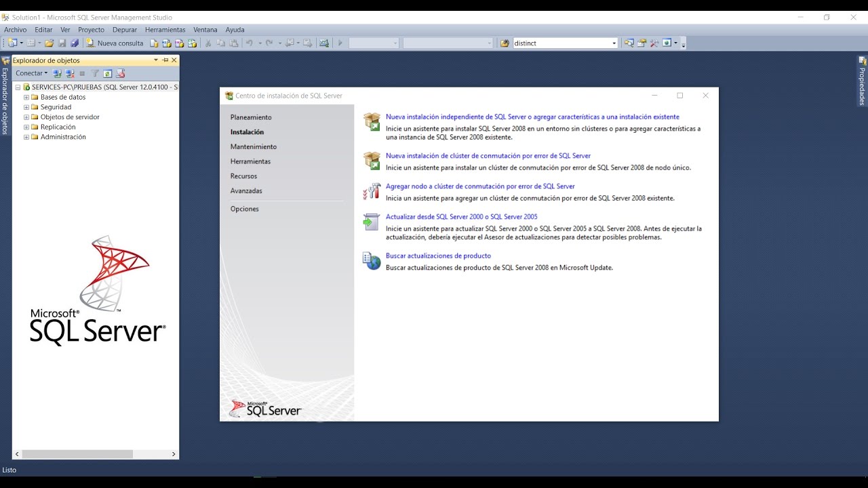868x488 pixels.
Task: Click the Save disk icon
Action: click(62, 43)
